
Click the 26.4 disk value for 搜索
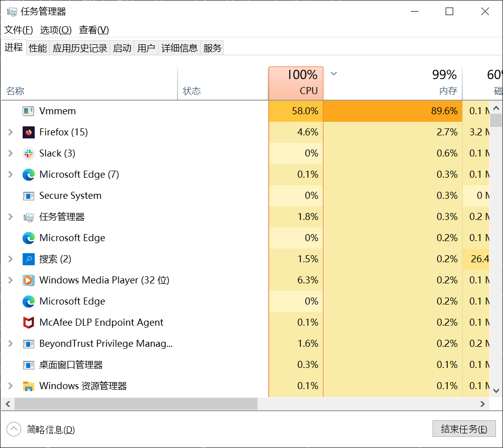[x=480, y=259]
